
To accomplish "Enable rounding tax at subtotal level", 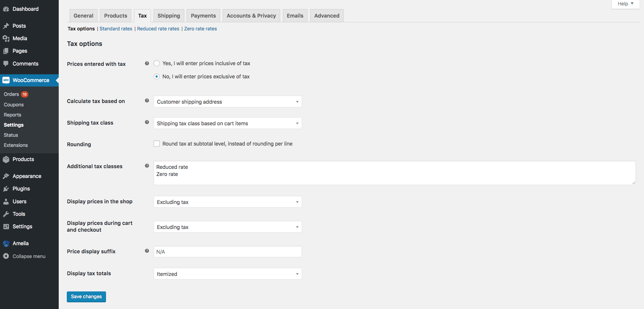I will point(157,143).
